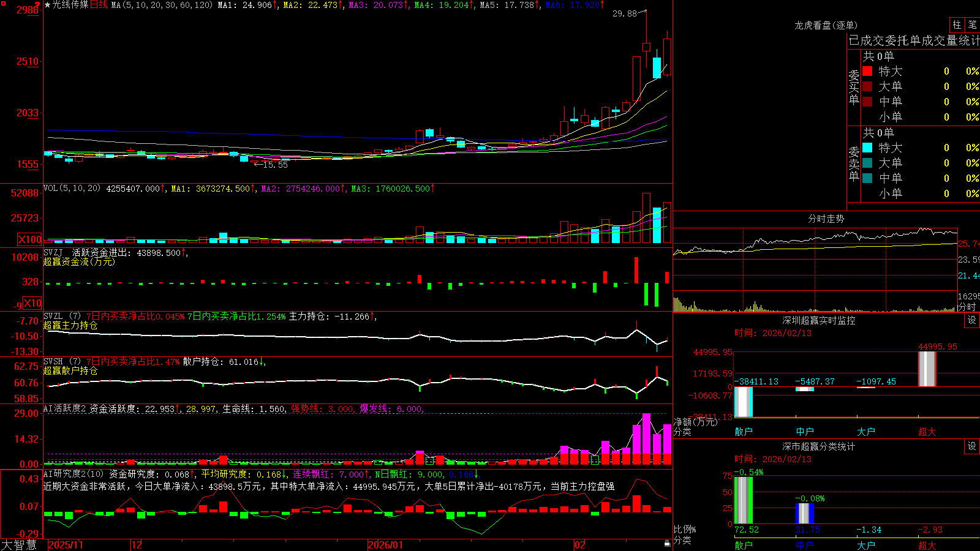The width and height of the screenshot is (980, 551).
Task: Click the red question-mark icon beside 2988
Action: coord(39,6)
